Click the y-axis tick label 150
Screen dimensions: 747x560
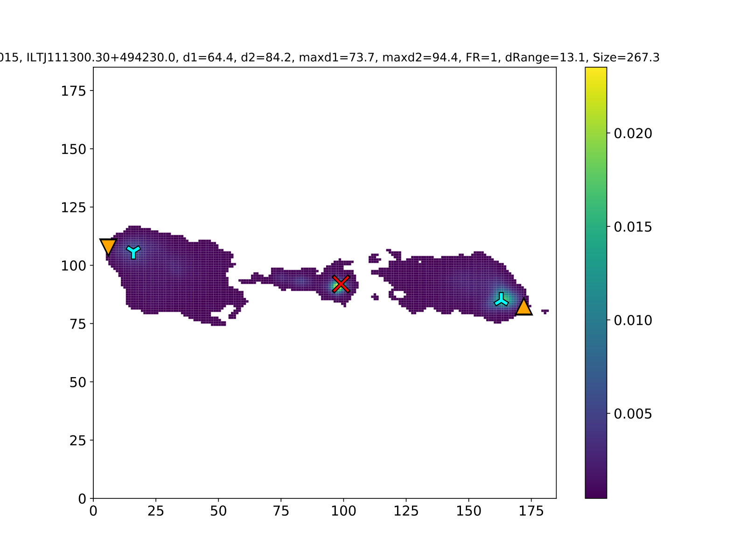click(74, 149)
